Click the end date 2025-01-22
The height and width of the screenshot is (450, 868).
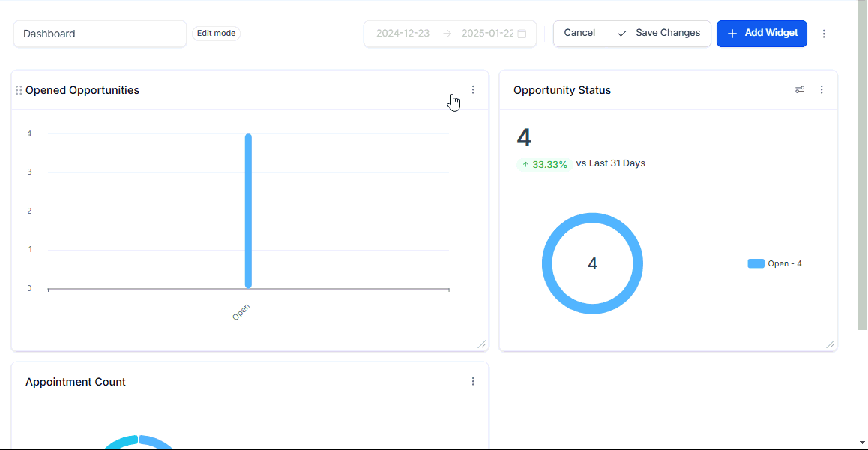488,33
